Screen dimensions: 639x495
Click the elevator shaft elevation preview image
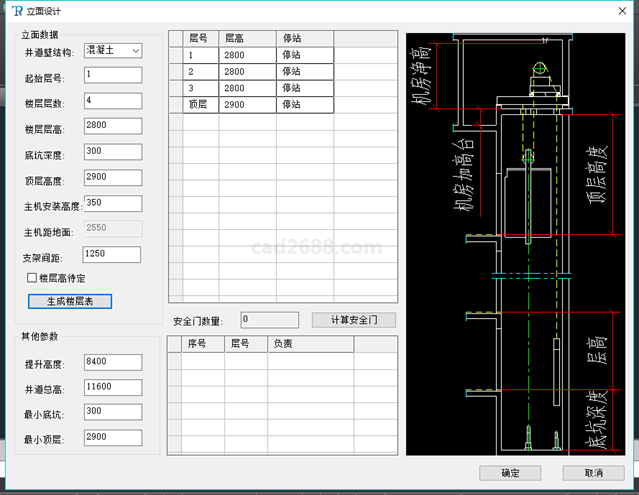(x=516, y=244)
